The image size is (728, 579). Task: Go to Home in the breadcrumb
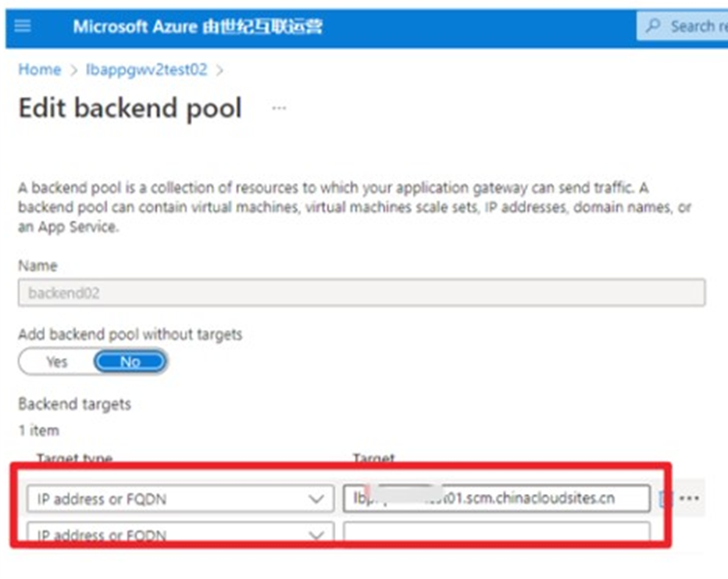[39, 70]
